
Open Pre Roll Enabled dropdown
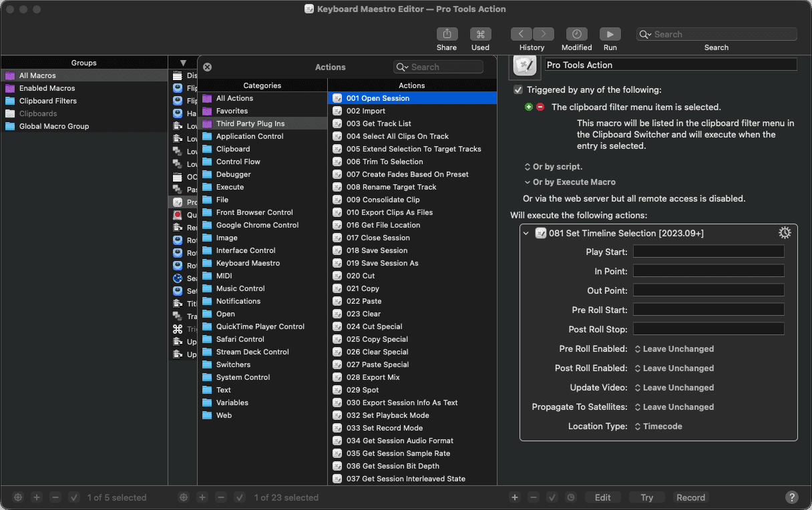click(x=674, y=349)
